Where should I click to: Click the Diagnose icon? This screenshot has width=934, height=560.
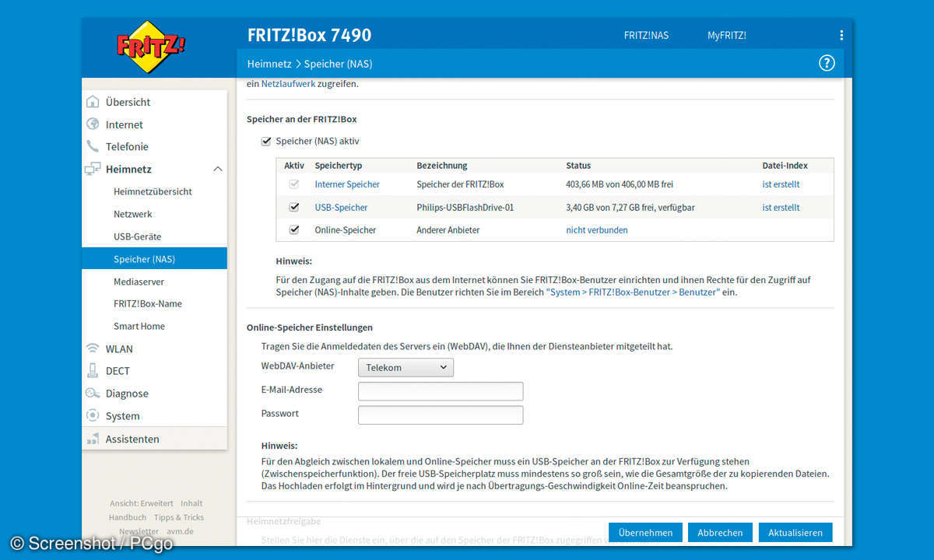pyautogui.click(x=93, y=394)
